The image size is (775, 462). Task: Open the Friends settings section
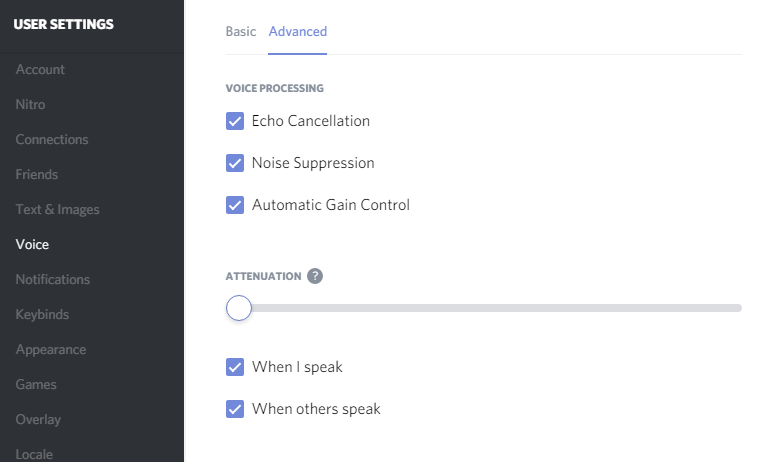(37, 175)
